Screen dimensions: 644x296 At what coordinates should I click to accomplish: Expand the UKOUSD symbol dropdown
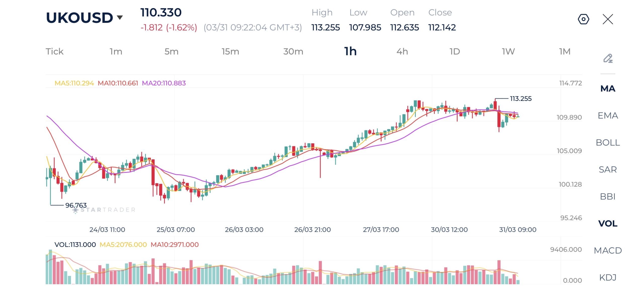click(120, 17)
